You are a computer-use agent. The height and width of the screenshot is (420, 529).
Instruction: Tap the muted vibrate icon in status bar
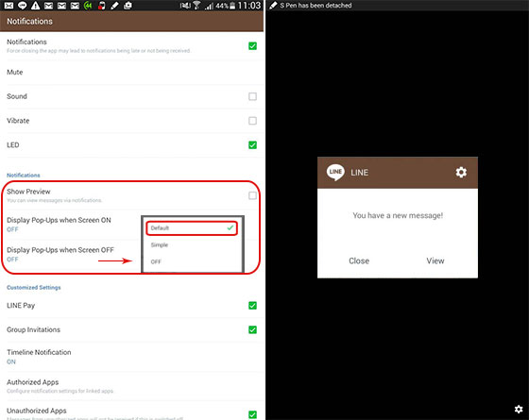tap(185, 6)
